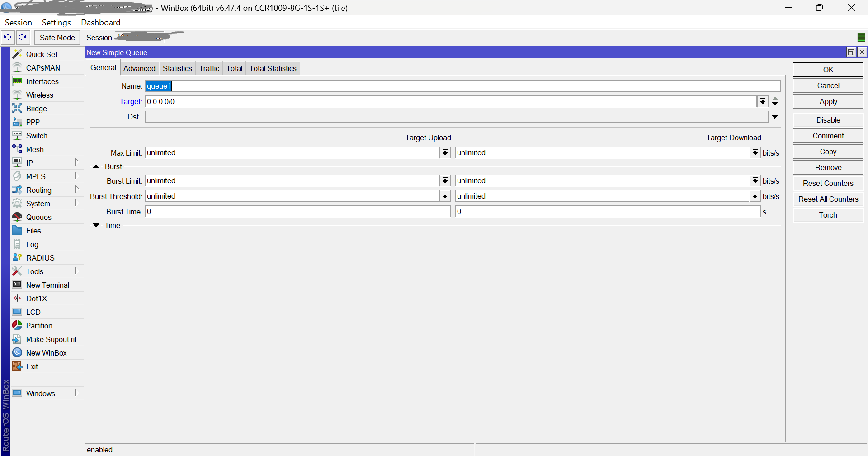The height and width of the screenshot is (456, 868).
Task: Open PPP menu icon
Action: tap(17, 122)
